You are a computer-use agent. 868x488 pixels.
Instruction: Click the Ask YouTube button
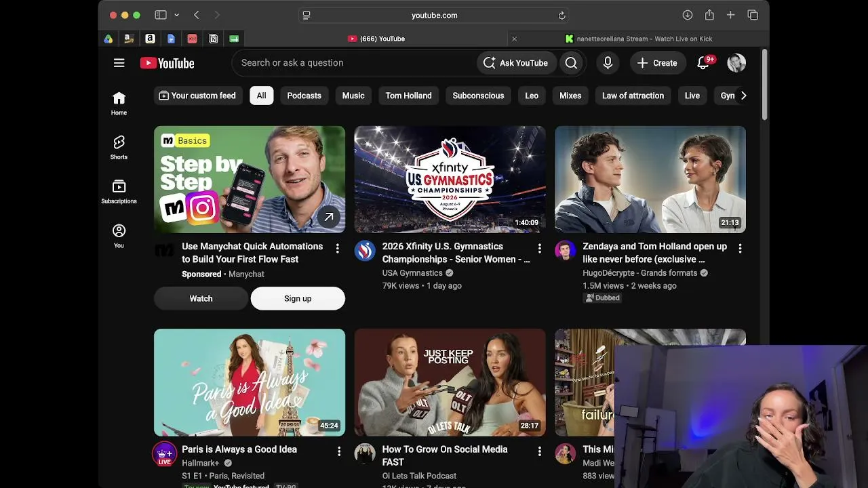click(x=516, y=63)
